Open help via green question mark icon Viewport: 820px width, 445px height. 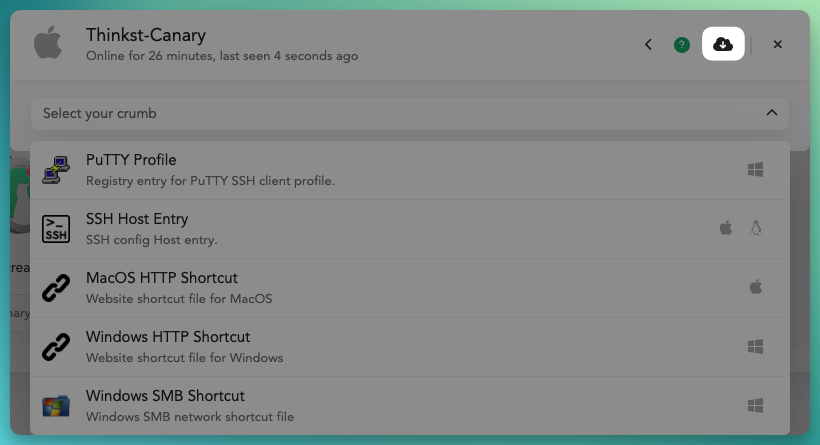681,45
